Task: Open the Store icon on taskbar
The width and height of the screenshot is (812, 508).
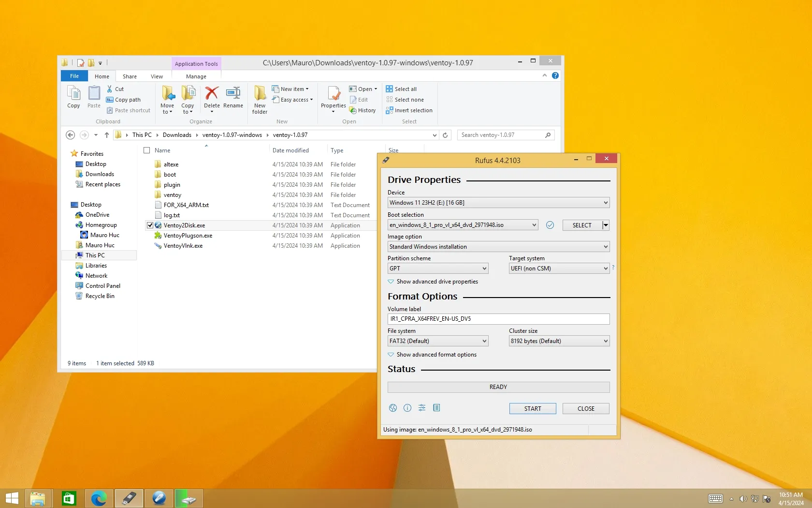Action: pyautogui.click(x=69, y=498)
